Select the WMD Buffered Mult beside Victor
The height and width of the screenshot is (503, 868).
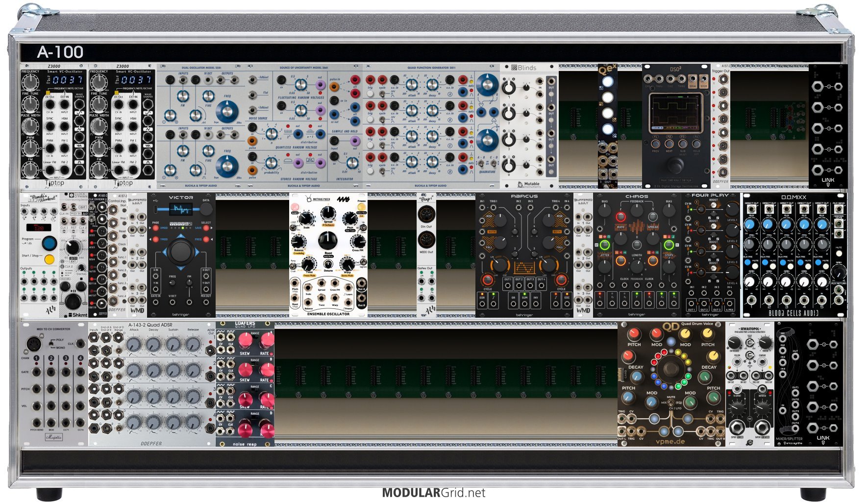pyautogui.click(x=137, y=255)
